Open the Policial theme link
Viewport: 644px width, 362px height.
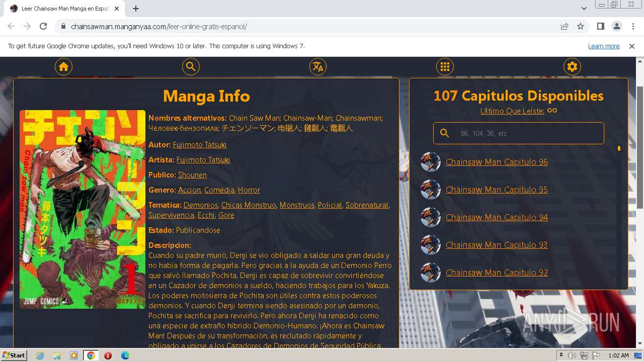(330, 205)
